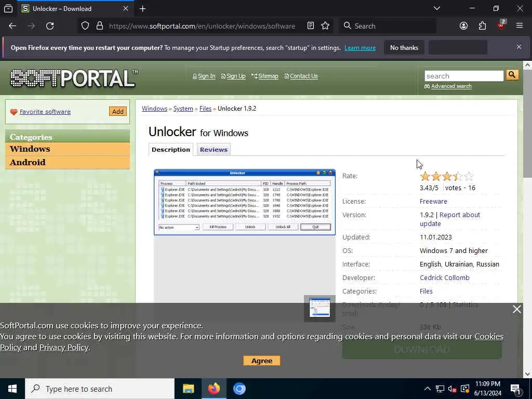Screen dimensions: 532x399
Task: Open the Favorite software link
Action: pyautogui.click(x=45, y=112)
